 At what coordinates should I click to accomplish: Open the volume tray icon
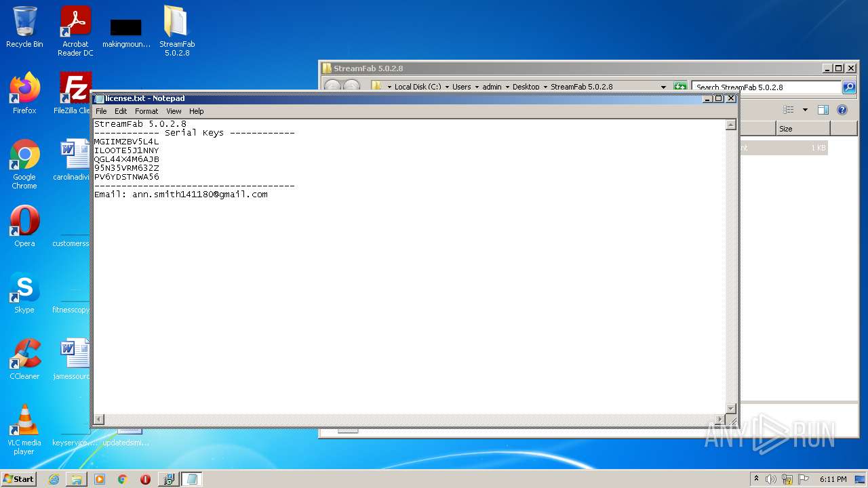tap(770, 479)
